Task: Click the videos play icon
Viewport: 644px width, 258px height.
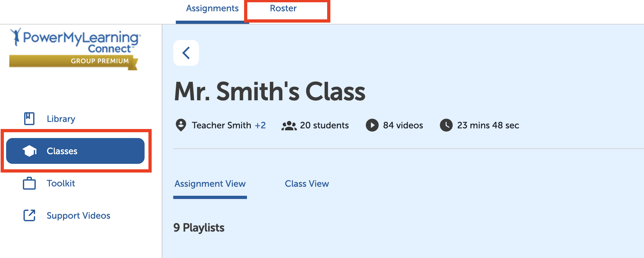Action: (x=372, y=125)
